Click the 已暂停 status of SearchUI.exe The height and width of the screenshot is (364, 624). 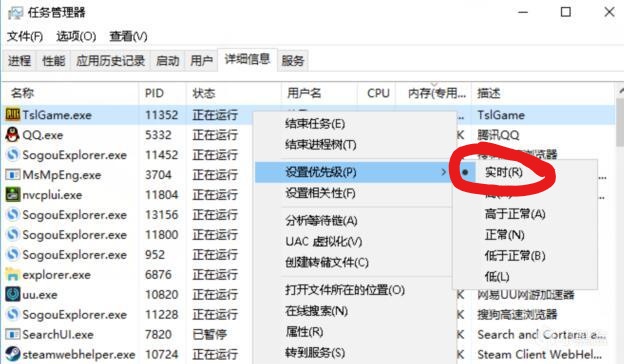210,335
